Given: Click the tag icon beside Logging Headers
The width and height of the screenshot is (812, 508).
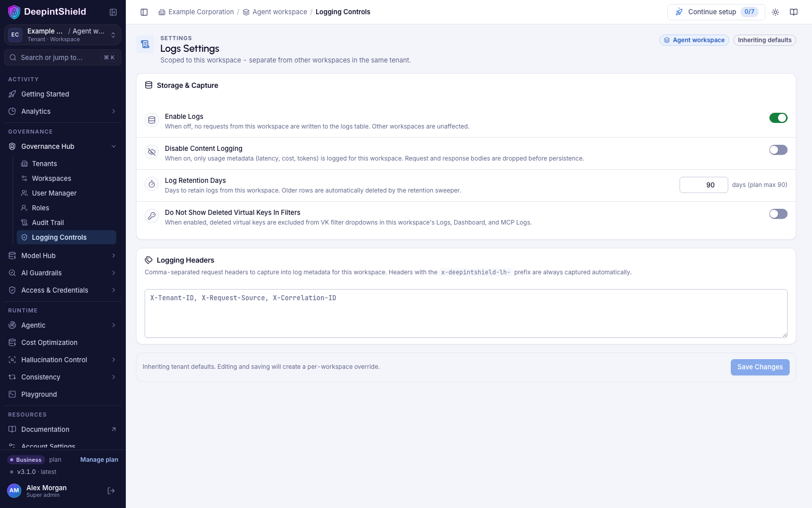Looking at the screenshot, I should pos(149,260).
